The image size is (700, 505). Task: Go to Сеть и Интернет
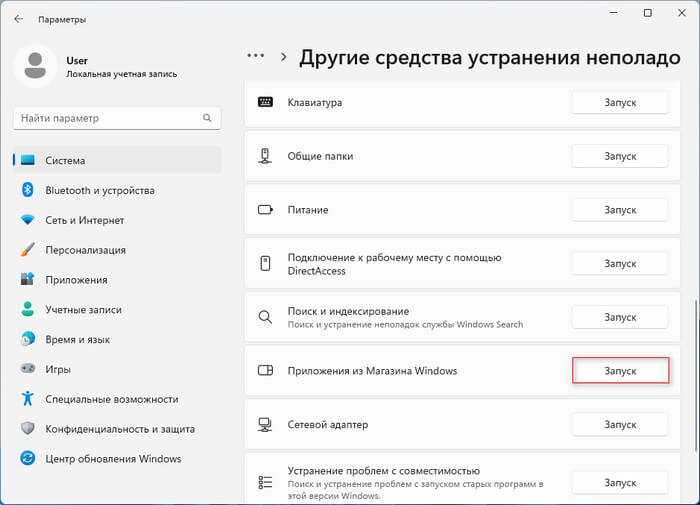pos(117,220)
